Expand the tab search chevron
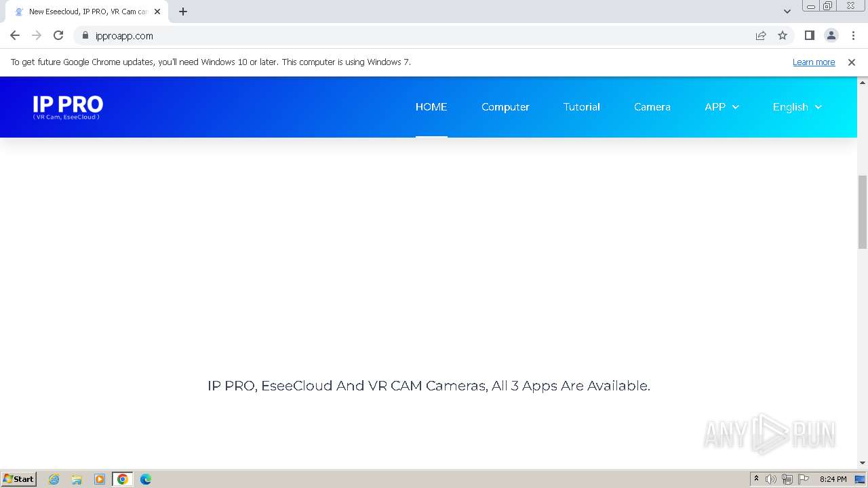 787,12
